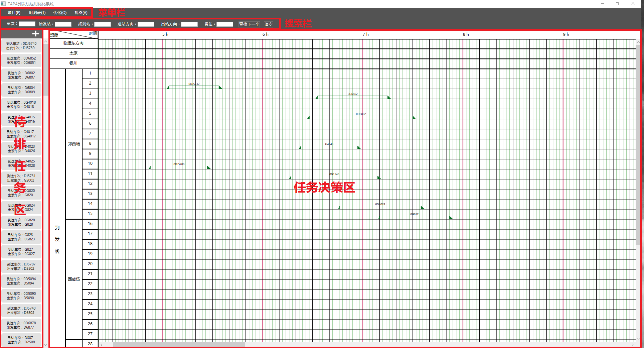Click the 0DJ5788 bar on track 10
644x348 pixels.
click(179, 166)
